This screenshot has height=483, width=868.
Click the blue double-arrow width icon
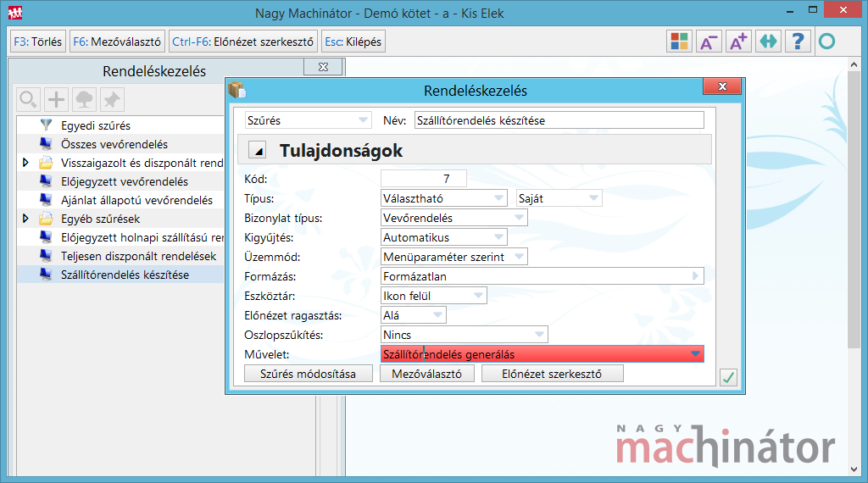click(x=768, y=42)
